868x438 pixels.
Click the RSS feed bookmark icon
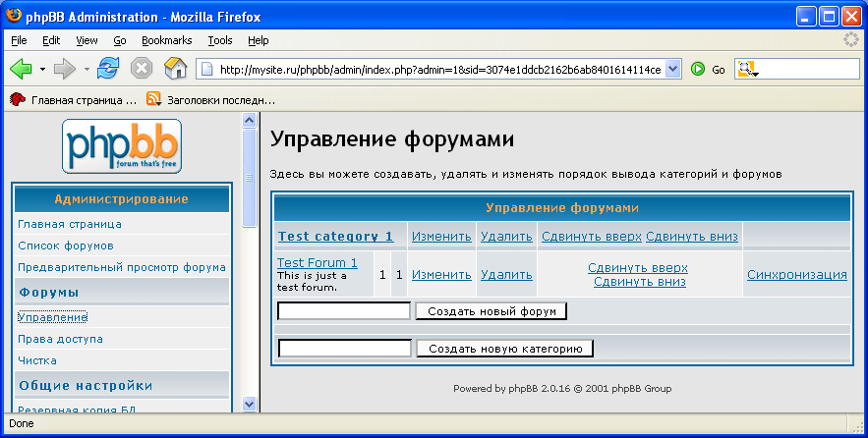pyautogui.click(x=154, y=99)
